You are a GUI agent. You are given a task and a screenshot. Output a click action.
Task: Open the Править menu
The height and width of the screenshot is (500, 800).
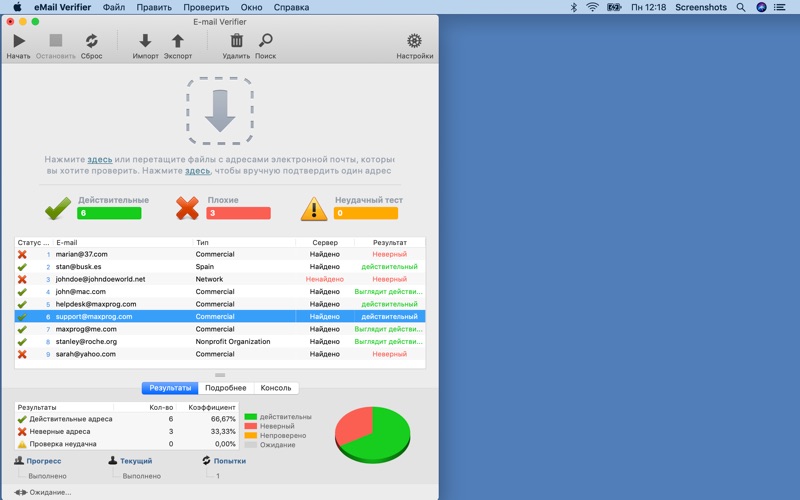click(154, 7)
